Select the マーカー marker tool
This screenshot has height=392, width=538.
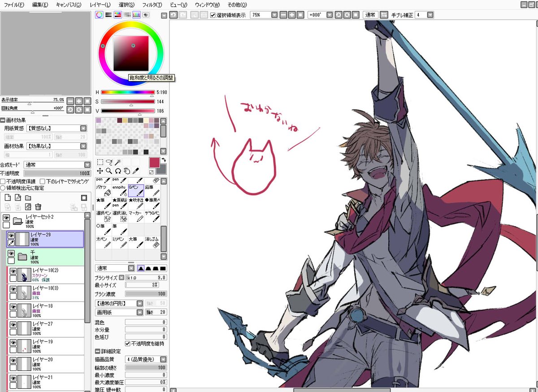pos(136,216)
